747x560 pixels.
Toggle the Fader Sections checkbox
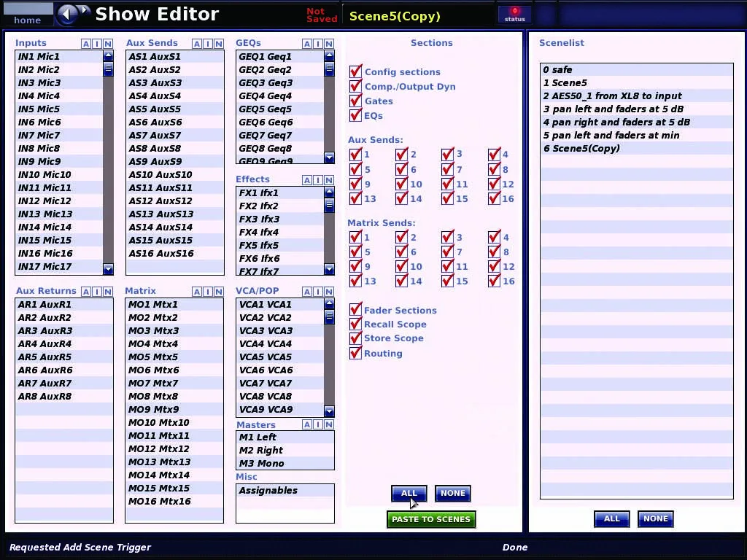(x=355, y=309)
